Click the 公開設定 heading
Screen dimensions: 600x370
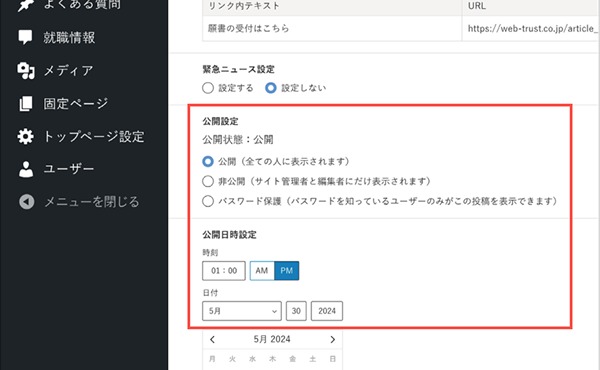pyautogui.click(x=220, y=121)
